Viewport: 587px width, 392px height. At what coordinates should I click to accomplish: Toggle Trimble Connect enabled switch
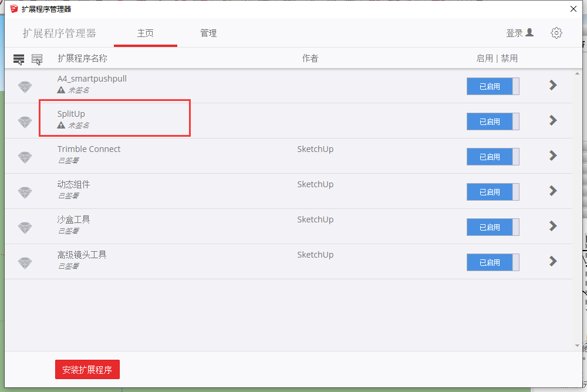point(492,157)
